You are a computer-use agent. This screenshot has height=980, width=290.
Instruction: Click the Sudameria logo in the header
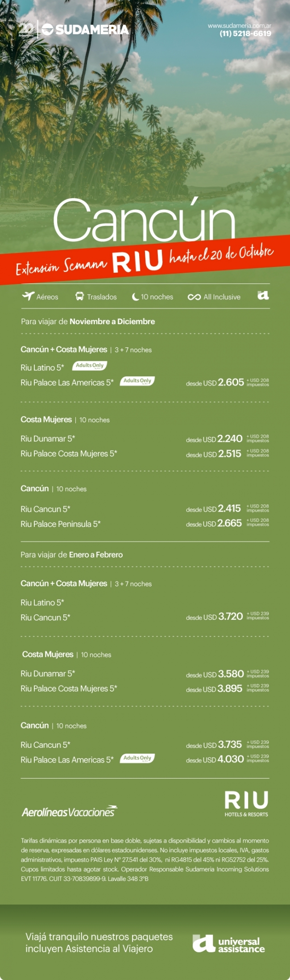point(85,30)
